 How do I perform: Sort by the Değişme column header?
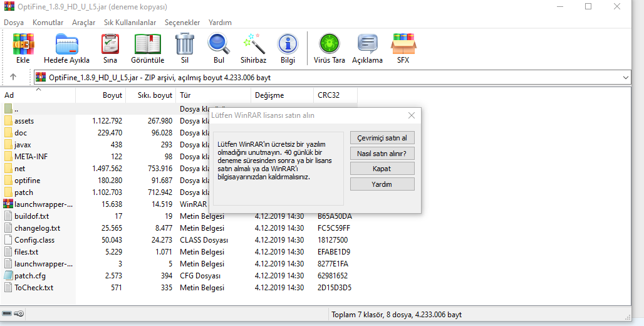[x=282, y=95]
